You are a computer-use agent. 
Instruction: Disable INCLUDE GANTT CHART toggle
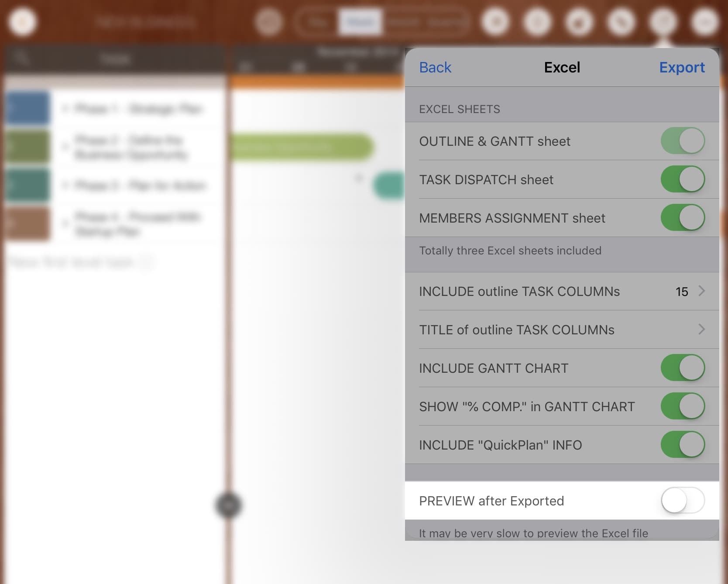pos(682,368)
